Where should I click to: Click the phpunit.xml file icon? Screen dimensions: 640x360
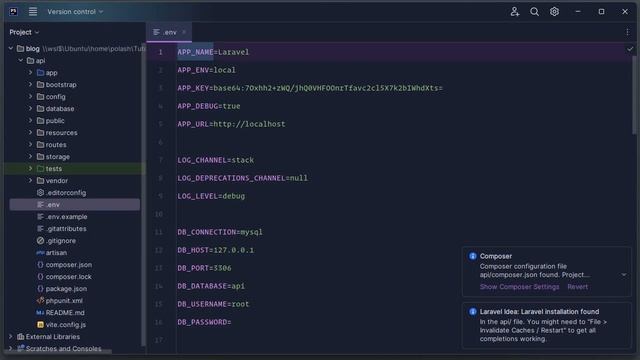click(x=40, y=301)
